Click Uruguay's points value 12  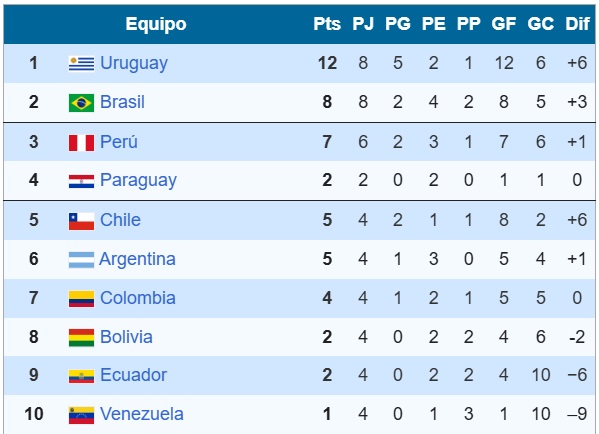point(327,63)
